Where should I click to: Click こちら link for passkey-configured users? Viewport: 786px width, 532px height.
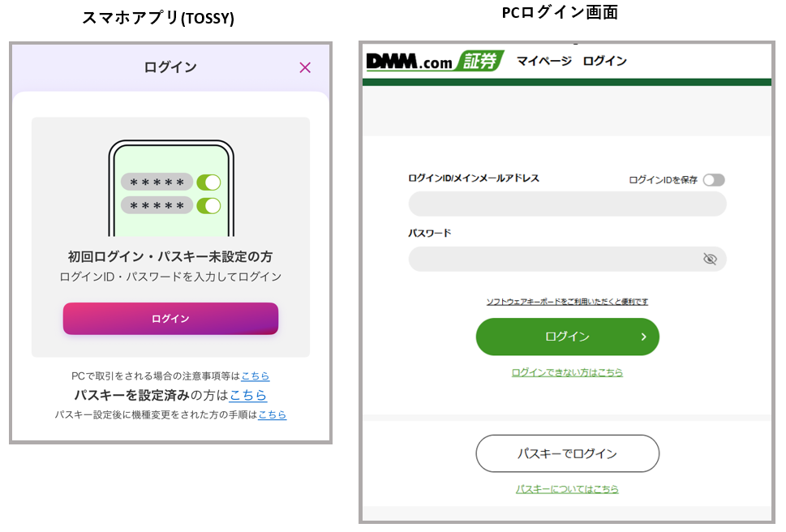[x=248, y=396]
